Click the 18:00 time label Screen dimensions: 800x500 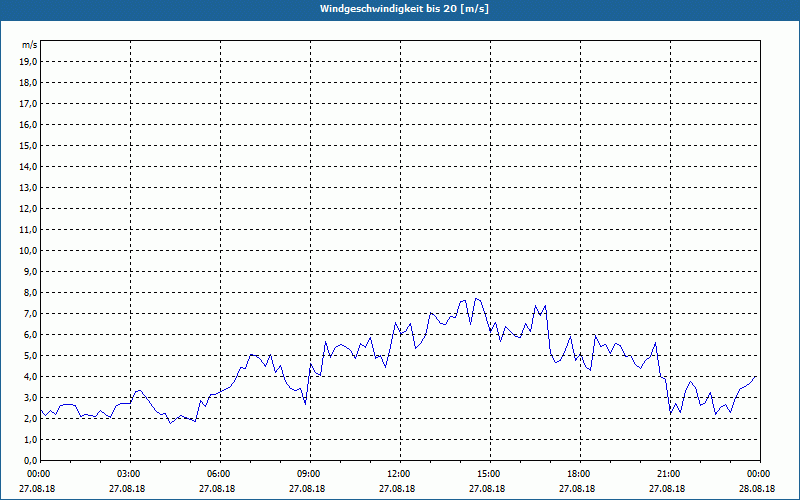tap(580, 474)
